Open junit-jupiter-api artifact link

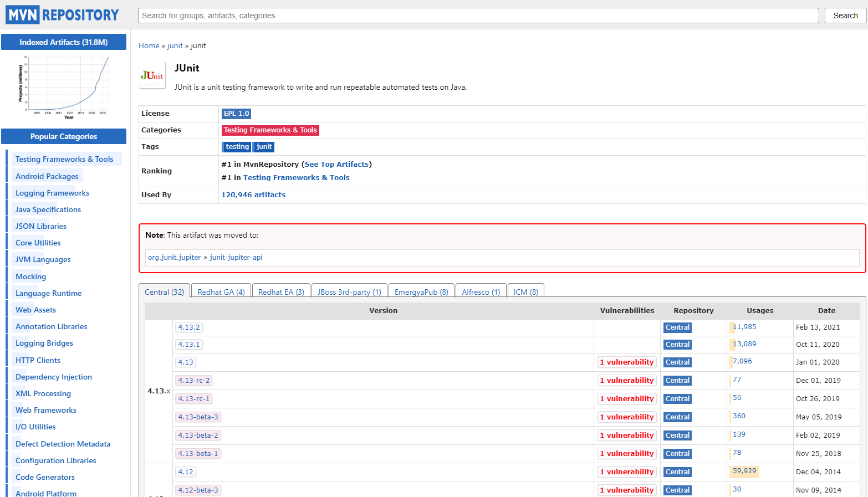click(236, 258)
